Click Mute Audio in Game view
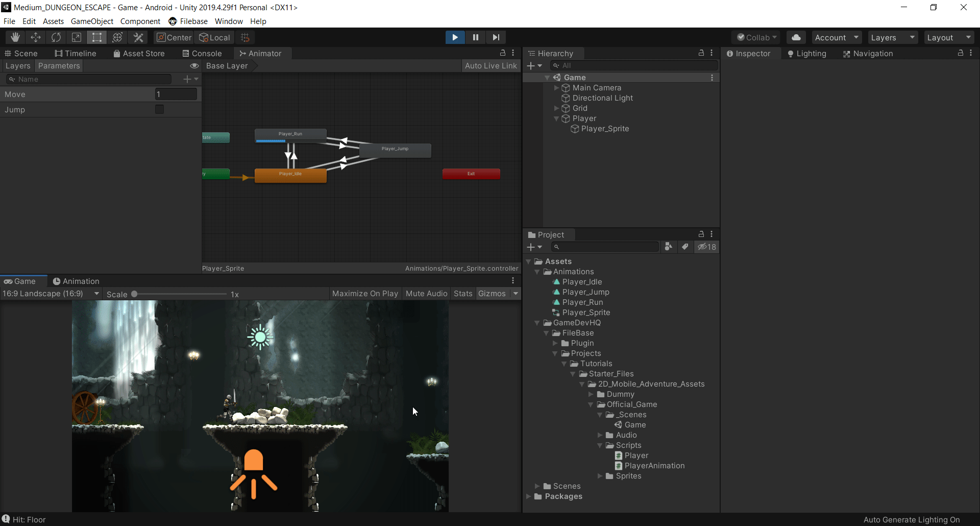Screen dimensions: 980x526 pyautogui.click(x=426, y=293)
